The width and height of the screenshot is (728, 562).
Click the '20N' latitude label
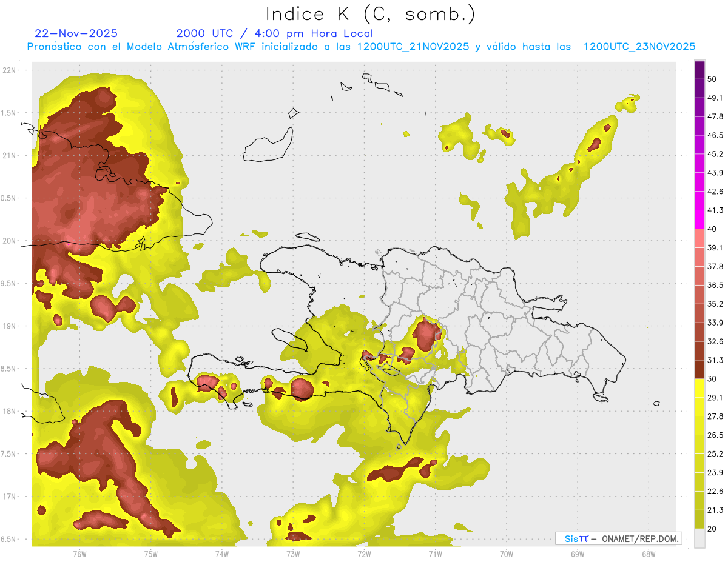pyautogui.click(x=9, y=241)
